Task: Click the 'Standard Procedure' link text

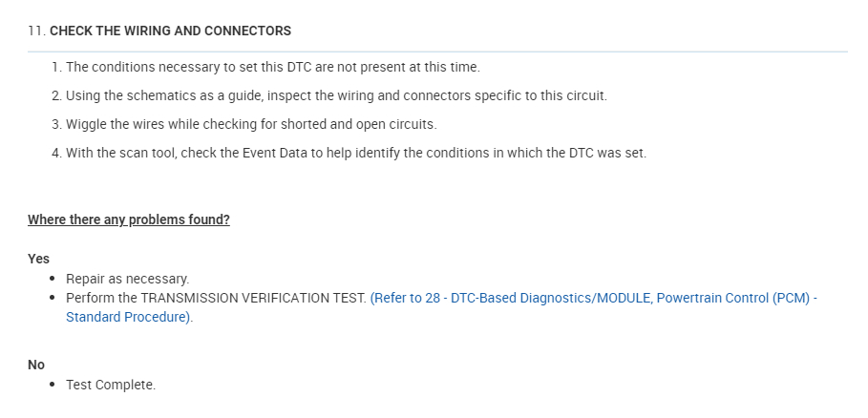Action: point(128,318)
